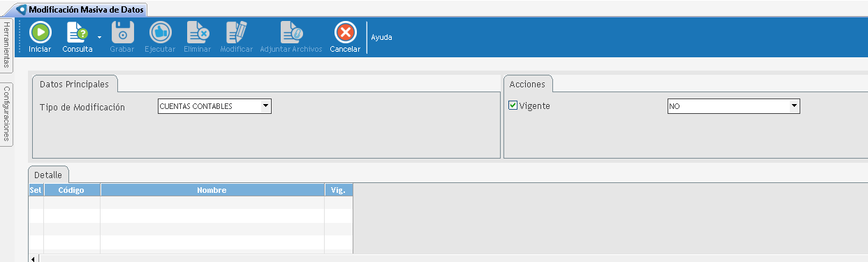868x262 pixels.
Task: Open the Ayuda help link
Action: [381, 37]
